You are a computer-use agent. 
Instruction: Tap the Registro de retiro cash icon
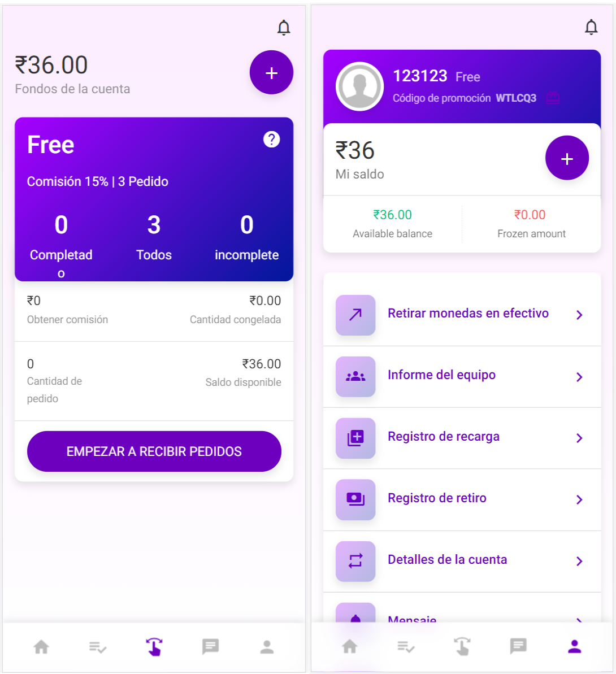[355, 499]
